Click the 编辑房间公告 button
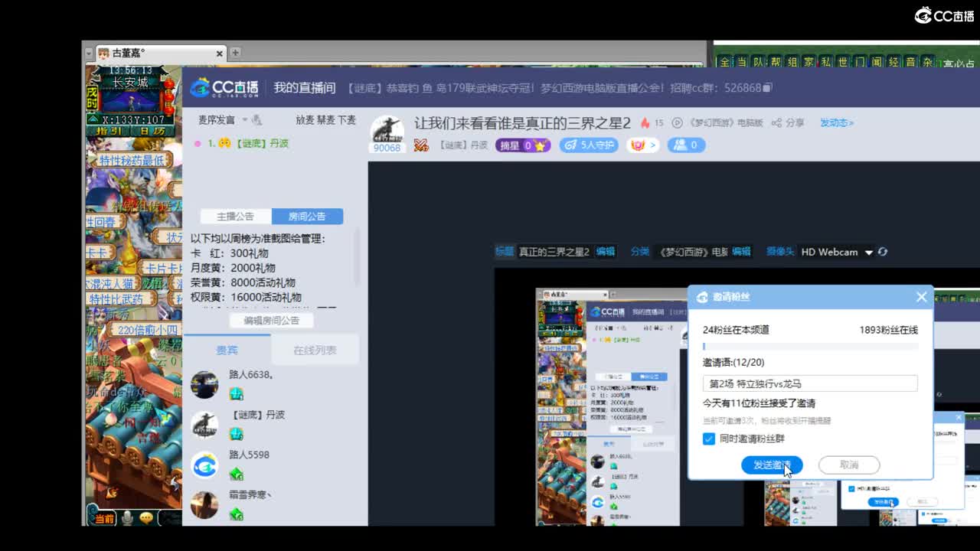 click(x=271, y=321)
